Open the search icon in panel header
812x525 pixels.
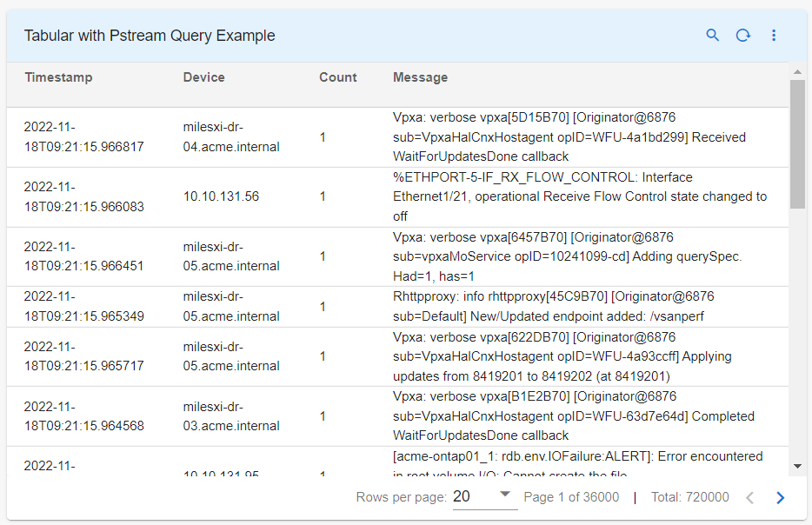(712, 36)
